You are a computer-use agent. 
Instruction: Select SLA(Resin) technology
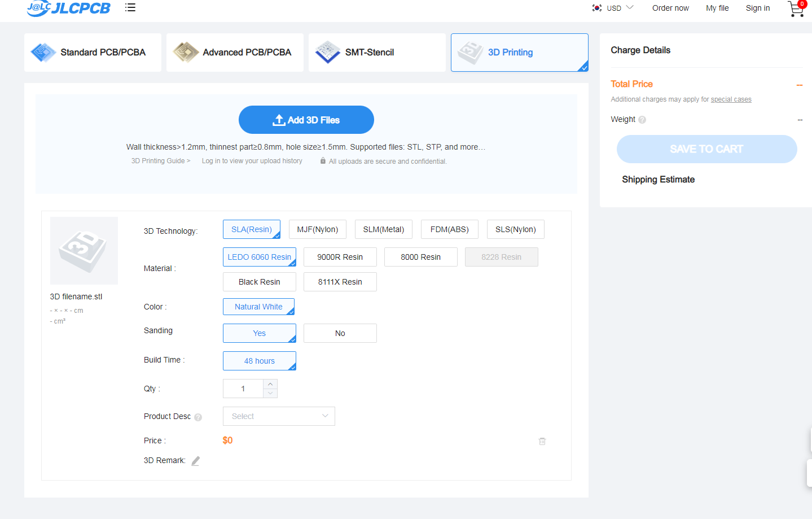(x=252, y=229)
